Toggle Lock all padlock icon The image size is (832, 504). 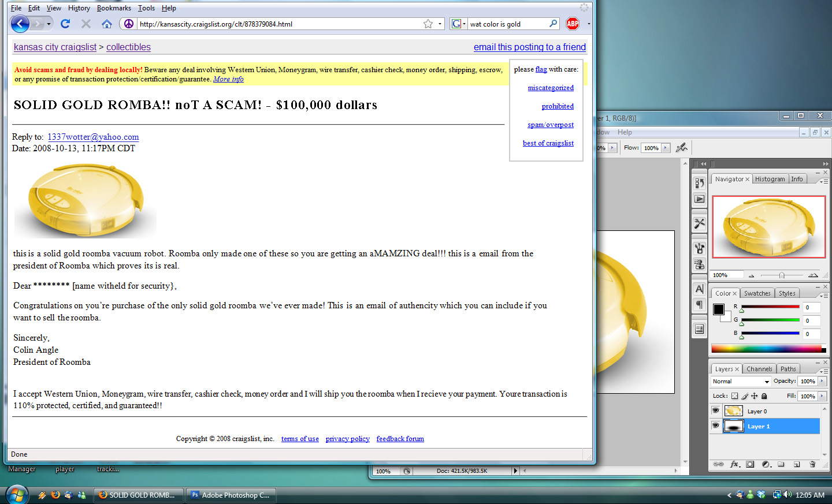point(764,396)
